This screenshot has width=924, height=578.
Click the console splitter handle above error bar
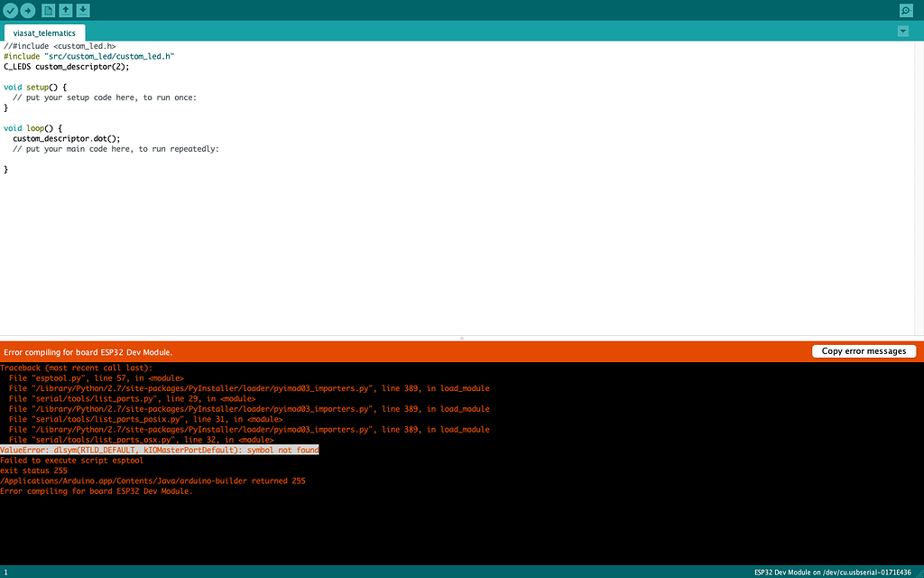(x=461, y=338)
